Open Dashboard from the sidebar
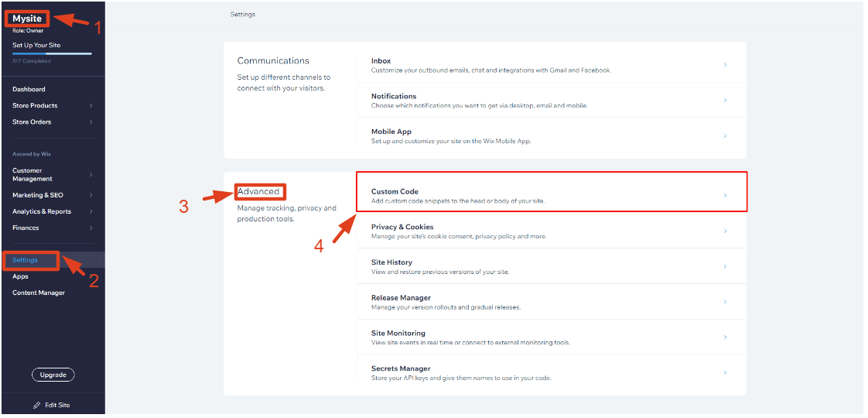868x418 pixels. click(29, 89)
